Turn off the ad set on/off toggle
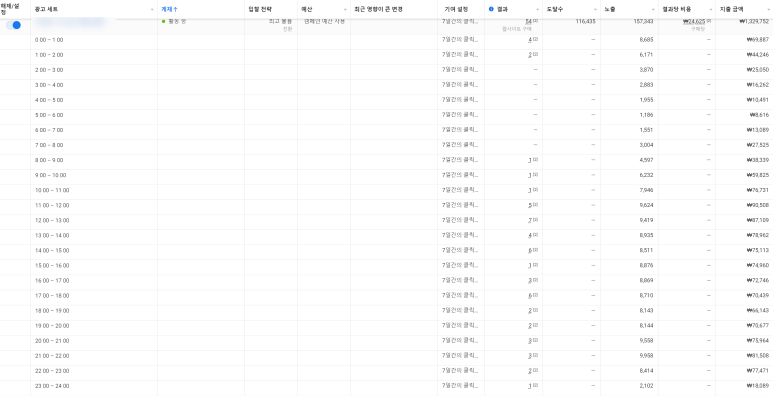The image size is (773, 396). [14, 25]
